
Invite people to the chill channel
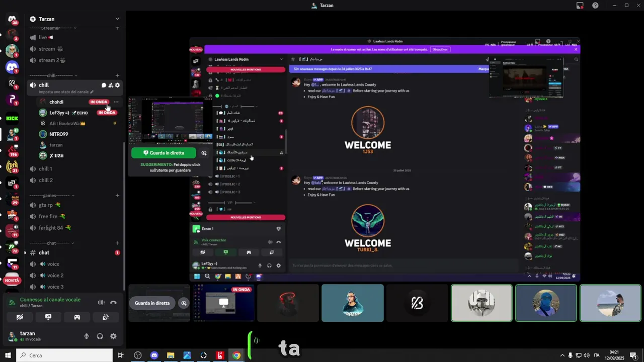[110, 85]
